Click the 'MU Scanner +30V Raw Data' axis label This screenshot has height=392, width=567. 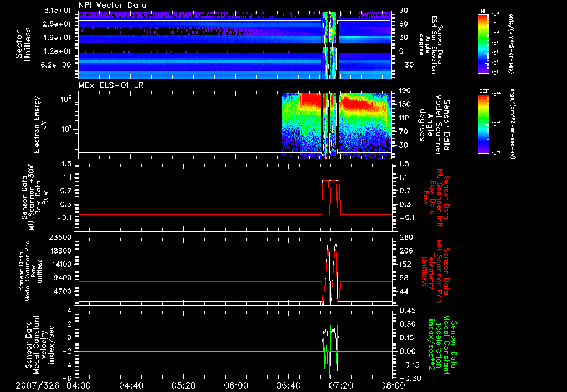(x=34, y=198)
